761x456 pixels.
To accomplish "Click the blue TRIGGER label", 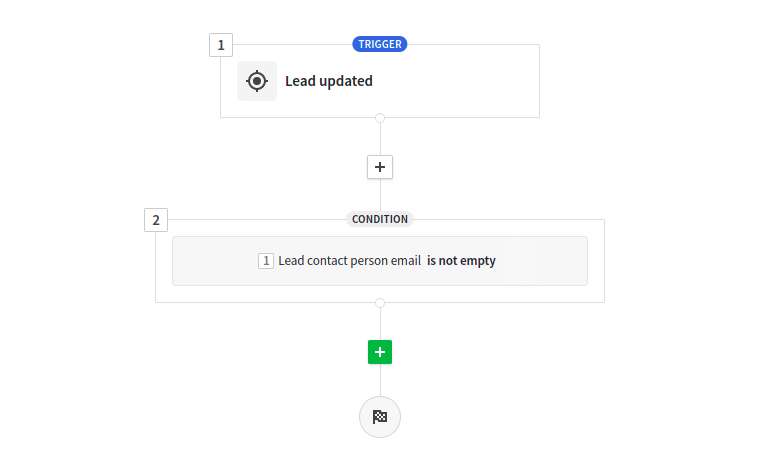I will [380, 44].
